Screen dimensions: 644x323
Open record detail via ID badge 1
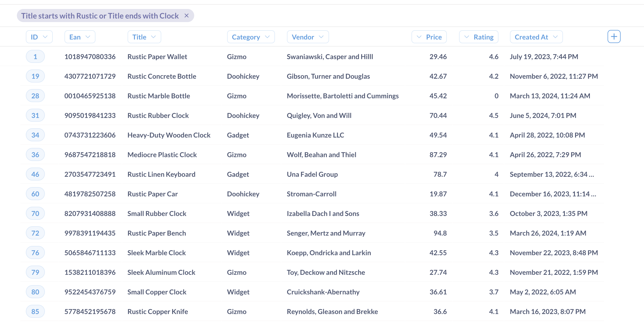click(35, 56)
